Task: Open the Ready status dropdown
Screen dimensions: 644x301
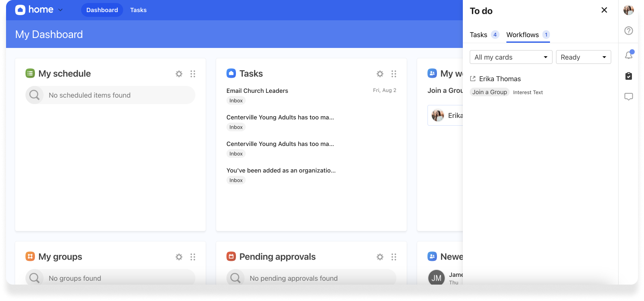Action: pyautogui.click(x=583, y=57)
